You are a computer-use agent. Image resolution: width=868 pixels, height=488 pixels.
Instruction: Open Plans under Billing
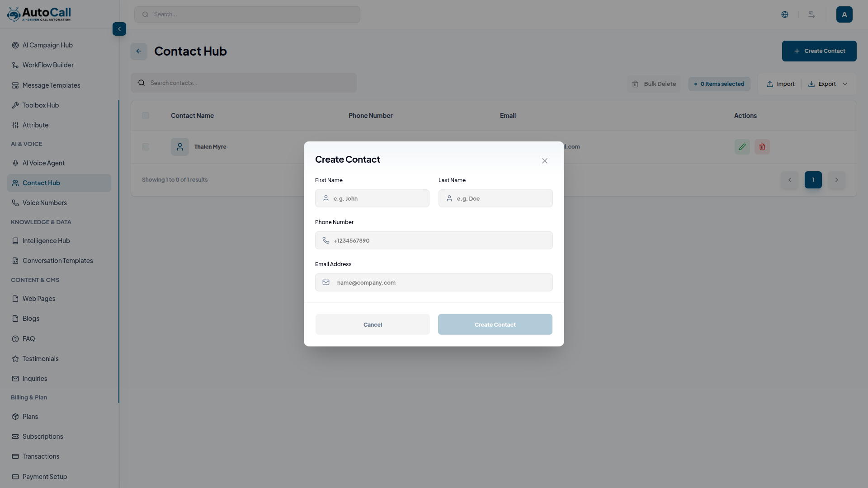(x=59, y=417)
